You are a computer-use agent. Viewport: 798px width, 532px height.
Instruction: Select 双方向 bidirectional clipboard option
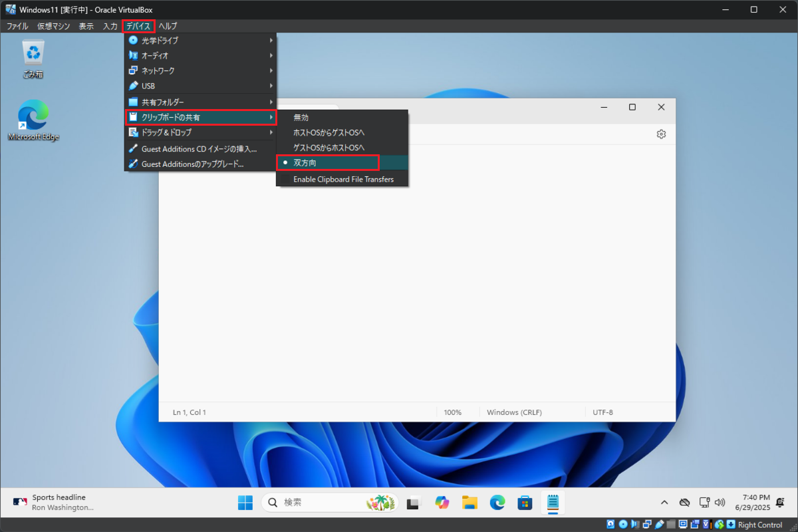(x=342, y=162)
